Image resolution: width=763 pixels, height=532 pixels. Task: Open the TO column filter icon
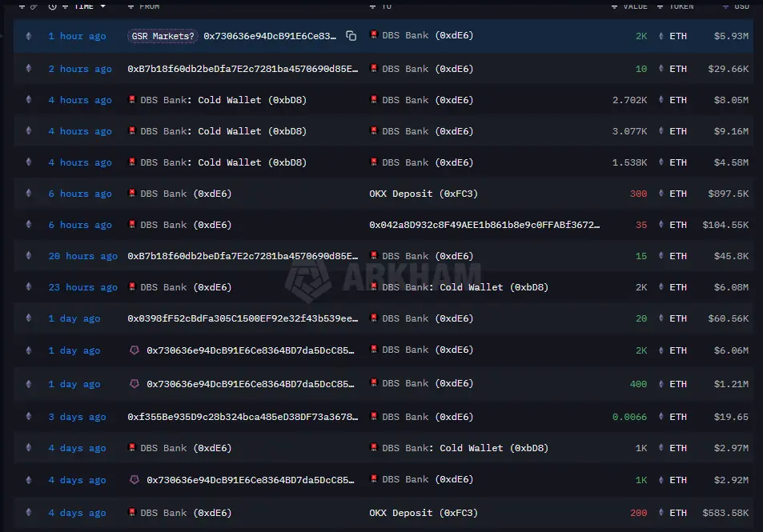click(372, 6)
